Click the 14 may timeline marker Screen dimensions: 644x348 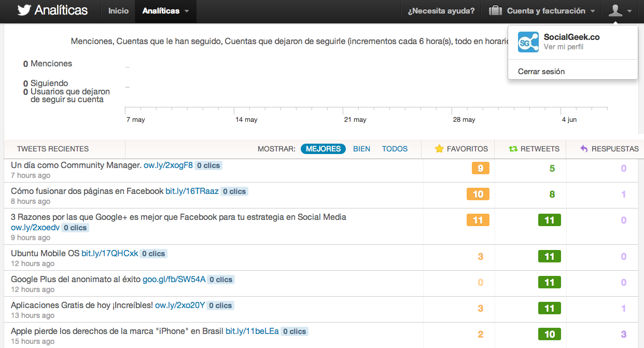coord(246,120)
